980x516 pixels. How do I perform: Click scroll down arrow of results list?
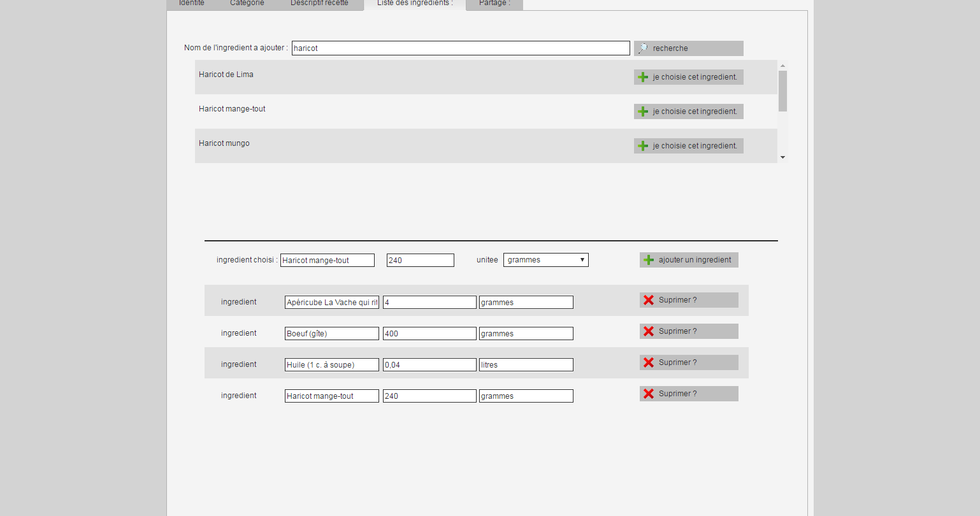782,157
